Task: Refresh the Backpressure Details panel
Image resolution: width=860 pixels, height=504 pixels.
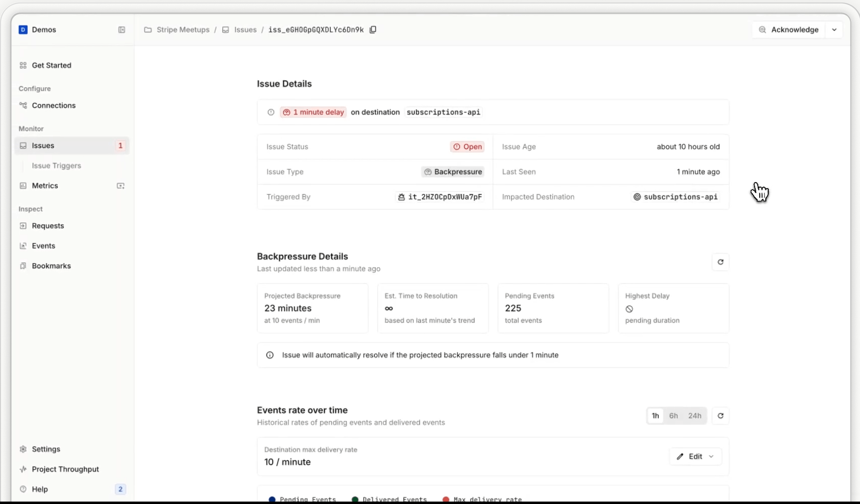Action: click(x=721, y=262)
